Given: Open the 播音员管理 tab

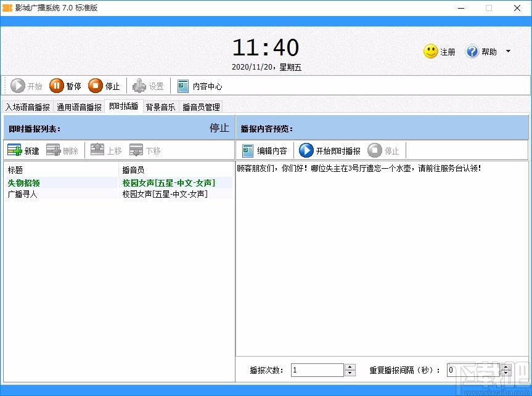Looking at the screenshot, I should pos(200,106).
